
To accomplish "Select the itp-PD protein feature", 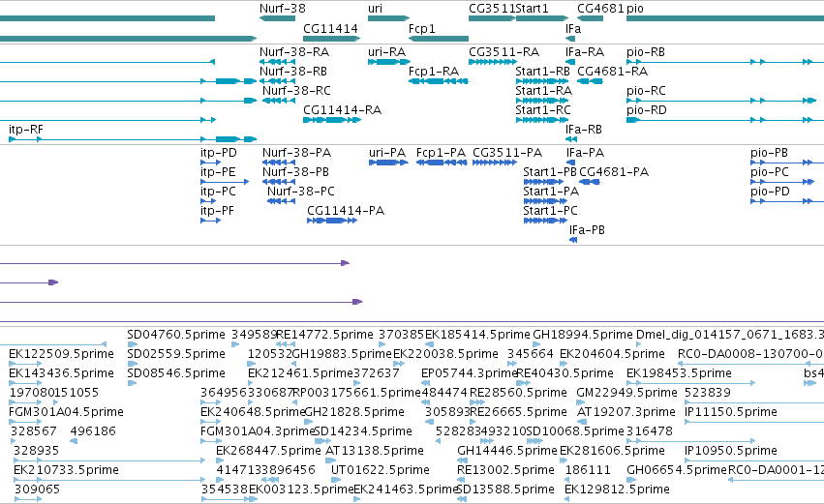I will [210, 163].
